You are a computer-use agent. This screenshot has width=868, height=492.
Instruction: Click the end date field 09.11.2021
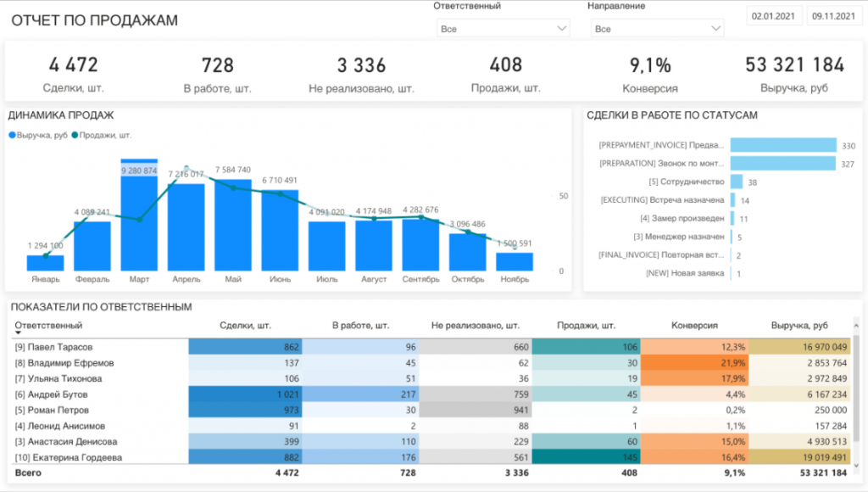point(832,17)
